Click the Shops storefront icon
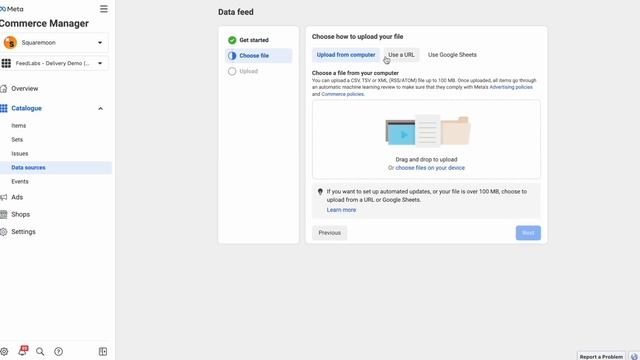 click(x=4, y=214)
